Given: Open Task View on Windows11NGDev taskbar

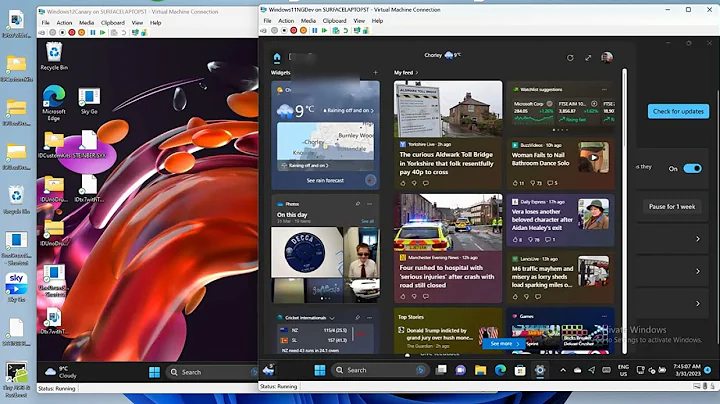Looking at the screenshot, I should point(441,370).
